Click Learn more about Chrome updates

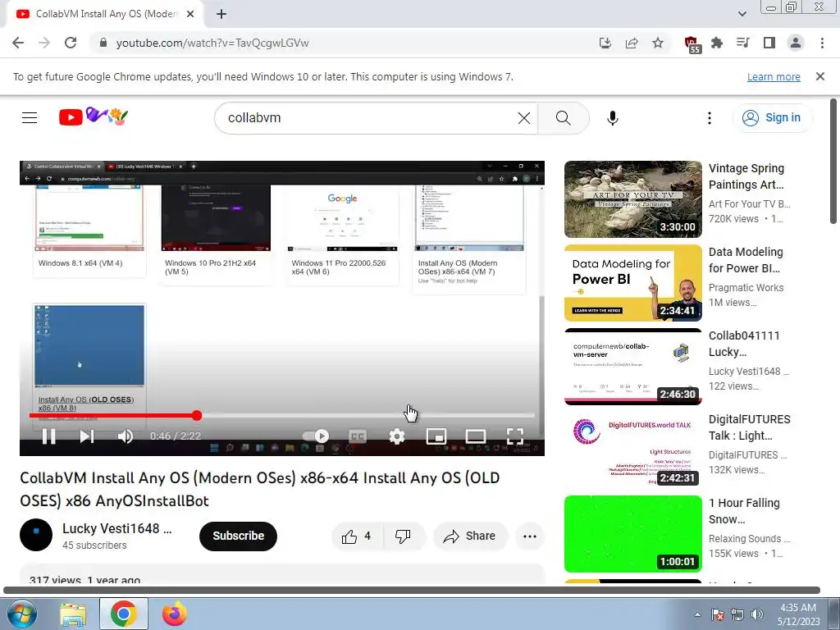tap(774, 76)
